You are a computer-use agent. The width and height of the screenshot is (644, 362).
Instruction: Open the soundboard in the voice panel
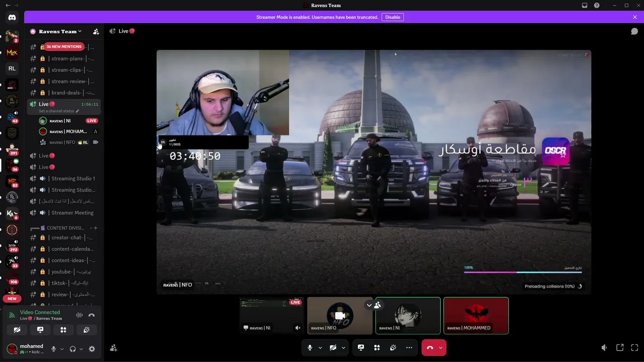pos(87,330)
